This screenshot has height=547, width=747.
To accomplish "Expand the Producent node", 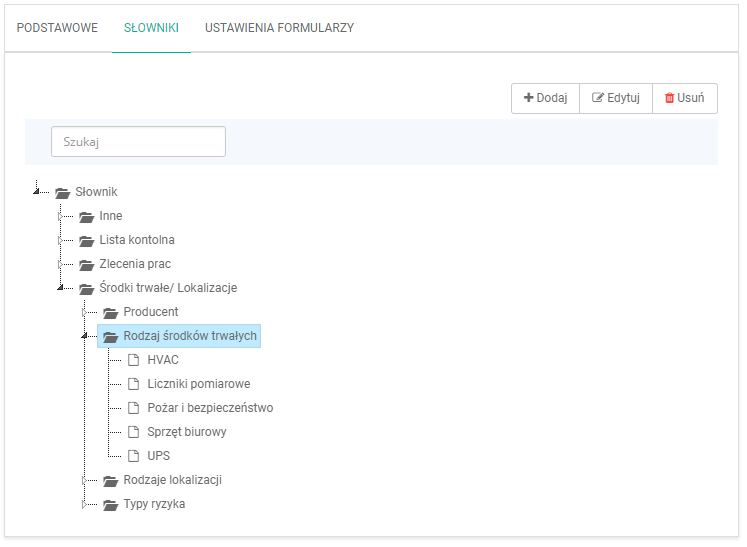I will tap(84, 312).
